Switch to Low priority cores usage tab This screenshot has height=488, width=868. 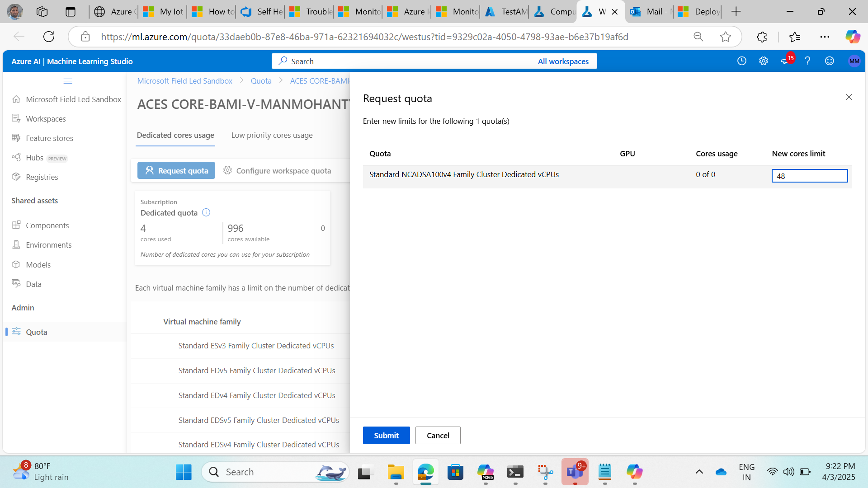pyautogui.click(x=272, y=135)
